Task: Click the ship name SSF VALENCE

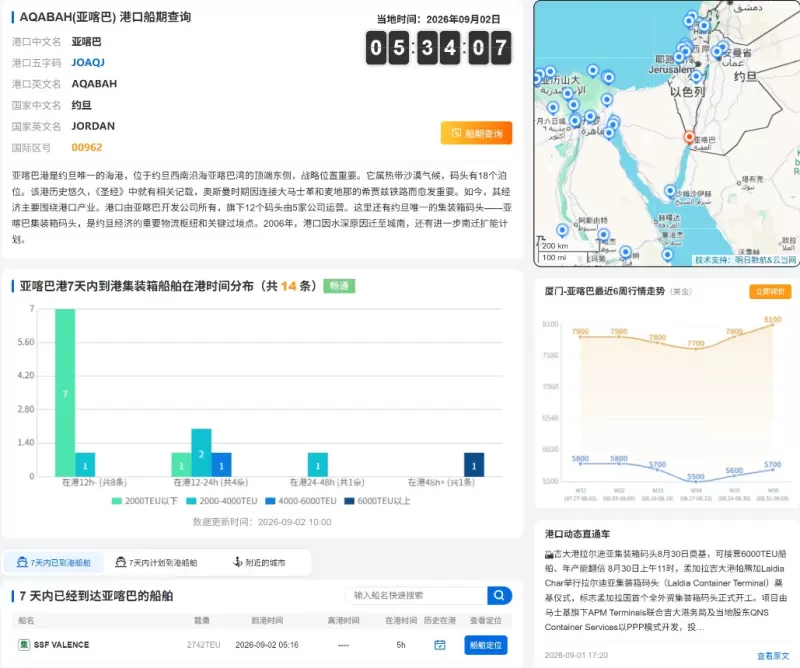Action: click(61, 645)
